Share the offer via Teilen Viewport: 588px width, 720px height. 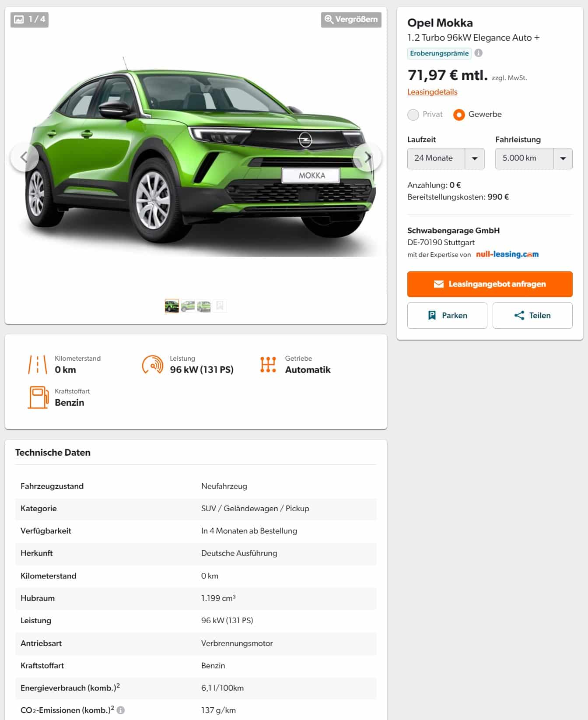click(532, 316)
